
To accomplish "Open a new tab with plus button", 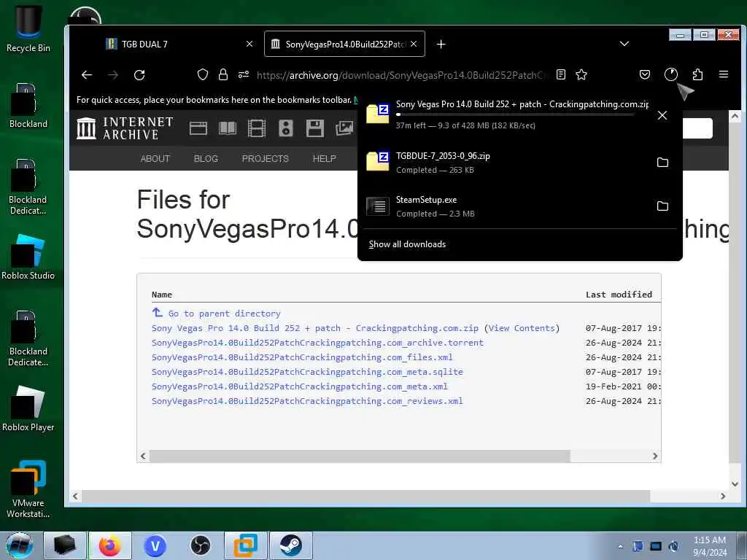I will pos(441,44).
